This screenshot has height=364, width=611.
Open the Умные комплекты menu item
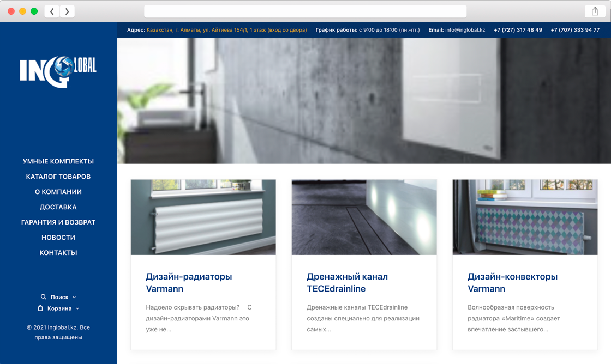pos(58,161)
